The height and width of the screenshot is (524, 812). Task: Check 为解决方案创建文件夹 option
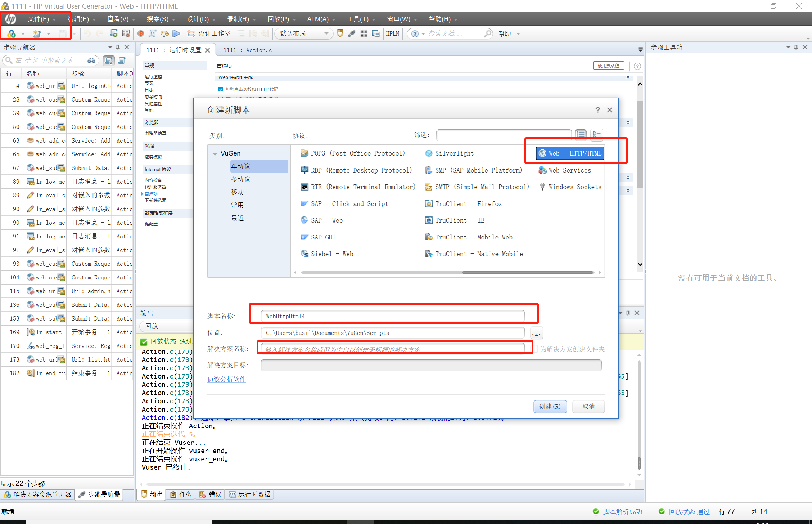[536, 349]
